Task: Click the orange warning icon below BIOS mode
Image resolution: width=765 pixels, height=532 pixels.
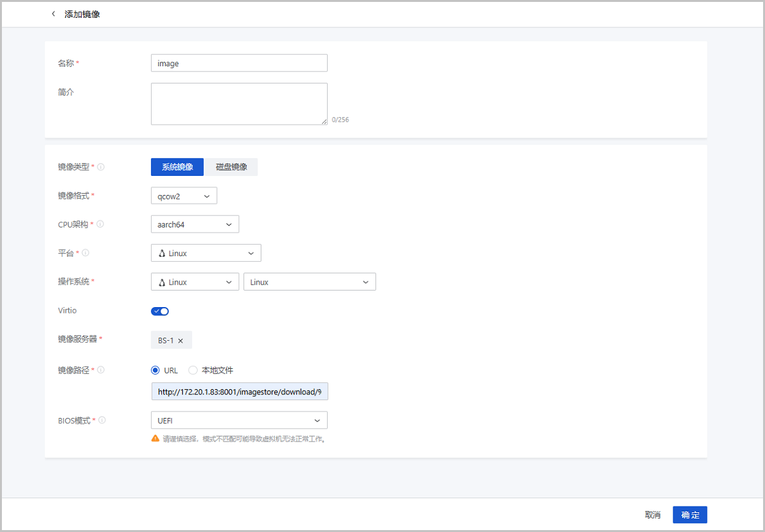Action: point(155,438)
